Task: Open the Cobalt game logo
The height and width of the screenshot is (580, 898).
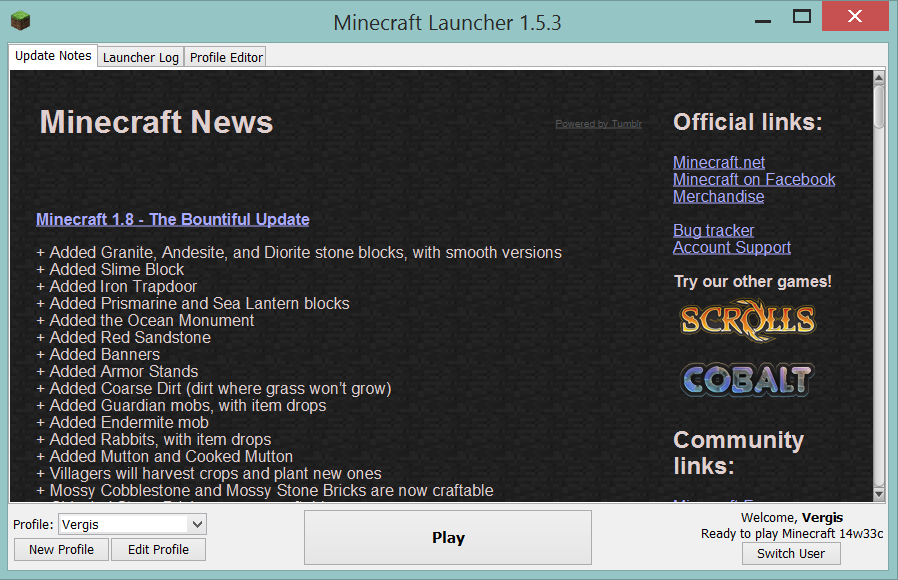Action: (747, 380)
